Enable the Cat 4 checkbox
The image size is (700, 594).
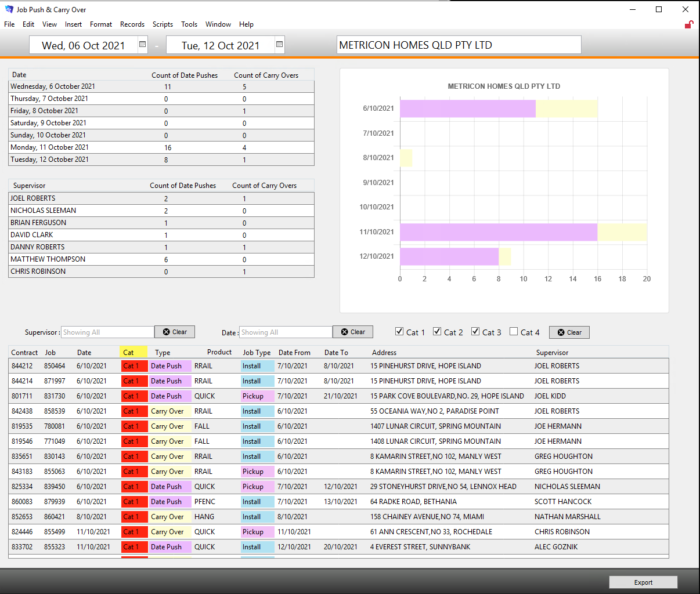(x=514, y=331)
